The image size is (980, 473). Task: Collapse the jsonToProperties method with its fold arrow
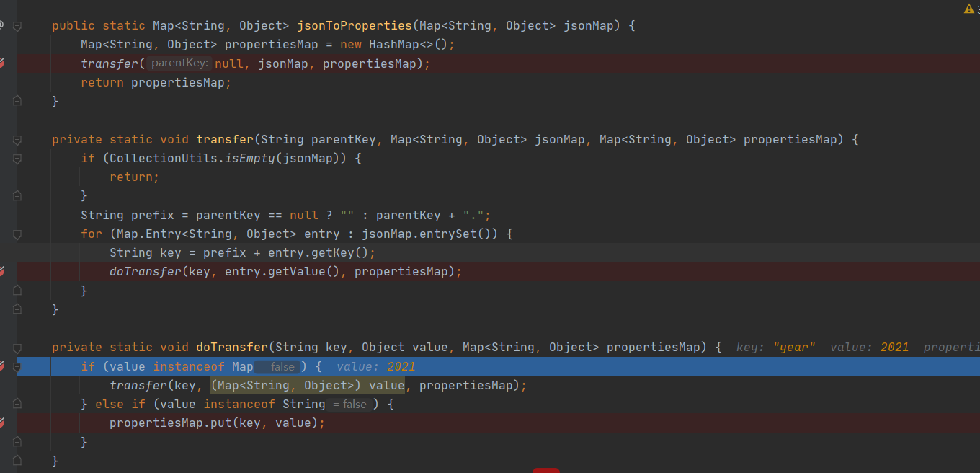16,25
